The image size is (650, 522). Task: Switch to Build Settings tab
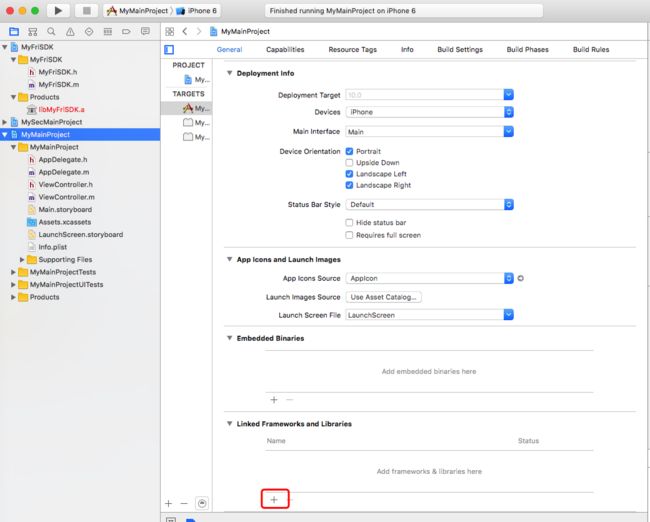pos(460,49)
